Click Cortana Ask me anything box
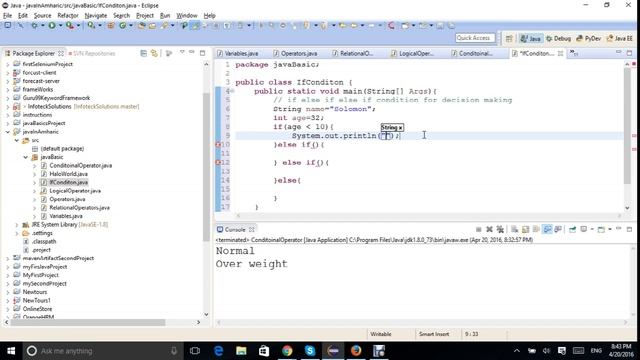The image size is (640, 360). click(102, 351)
